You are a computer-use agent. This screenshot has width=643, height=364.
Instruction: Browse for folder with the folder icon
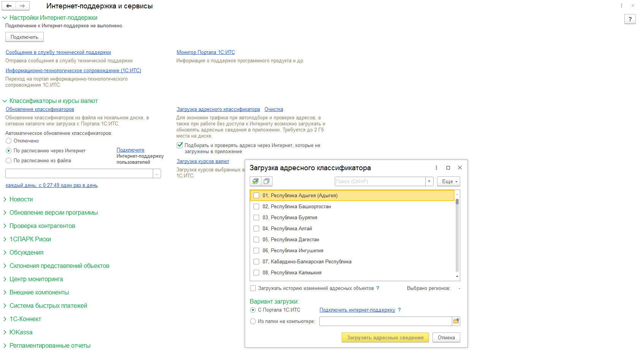tap(456, 321)
